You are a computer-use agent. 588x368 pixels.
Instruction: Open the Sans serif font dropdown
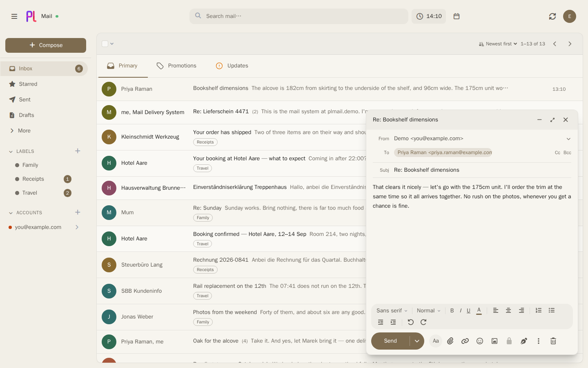click(392, 311)
